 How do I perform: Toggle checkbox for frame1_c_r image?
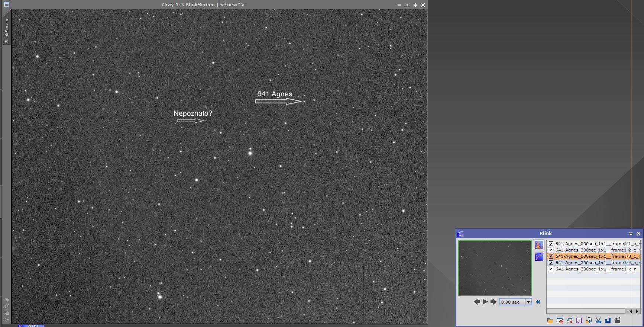click(551, 269)
